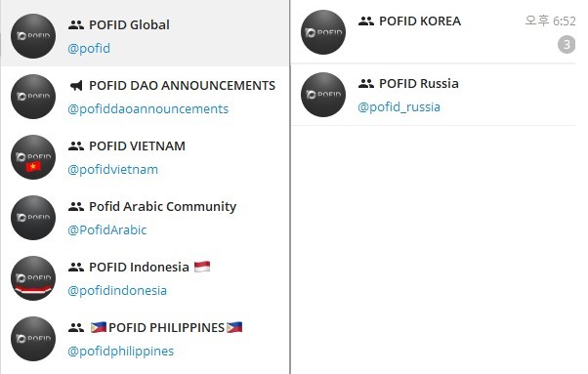Open POFID Global avatar
588x374 pixels.
click(x=33, y=36)
